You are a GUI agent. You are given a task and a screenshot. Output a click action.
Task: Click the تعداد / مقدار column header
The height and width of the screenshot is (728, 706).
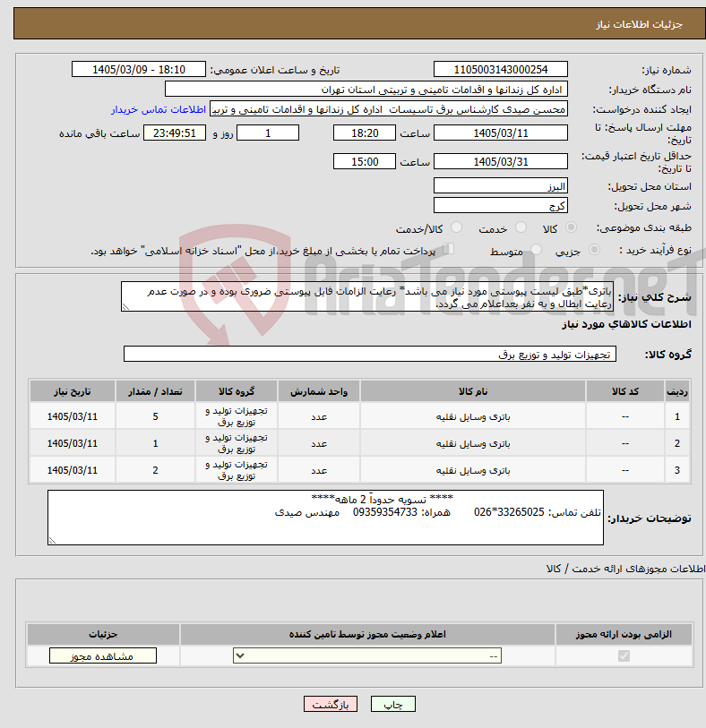155,391
